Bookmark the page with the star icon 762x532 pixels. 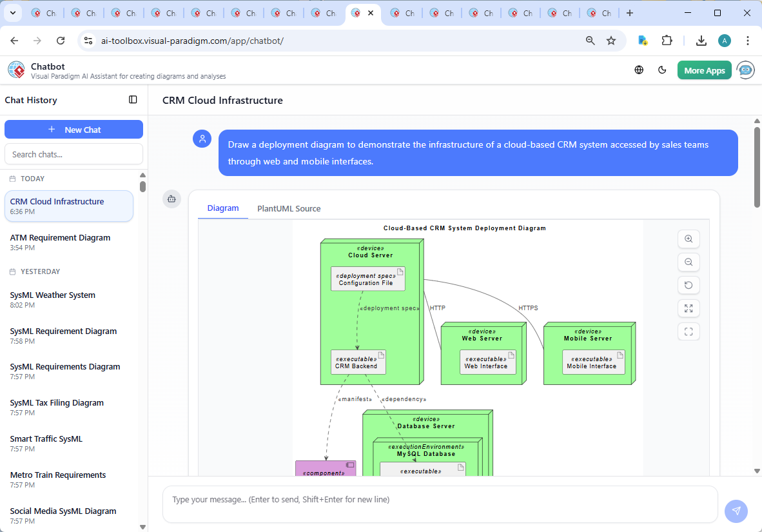click(611, 40)
